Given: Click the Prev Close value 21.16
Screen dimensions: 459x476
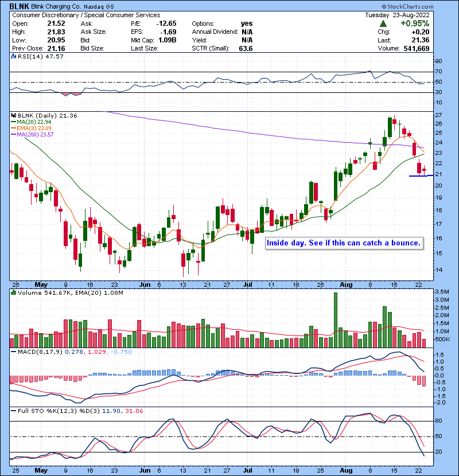Looking at the screenshot, I should coord(56,48).
